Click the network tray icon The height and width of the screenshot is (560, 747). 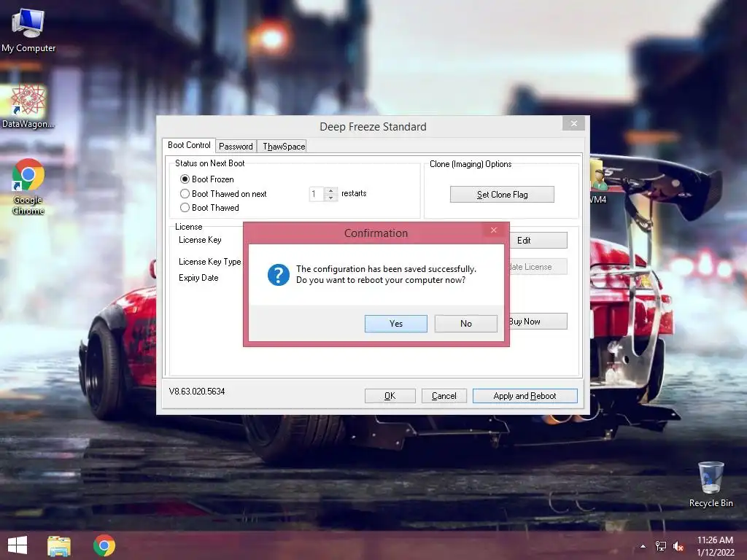[x=661, y=546]
